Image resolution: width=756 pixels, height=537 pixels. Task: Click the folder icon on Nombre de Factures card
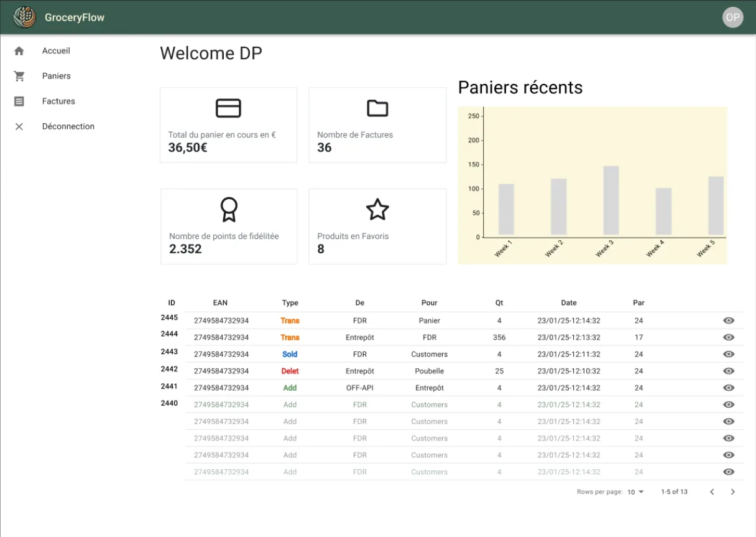coord(377,108)
